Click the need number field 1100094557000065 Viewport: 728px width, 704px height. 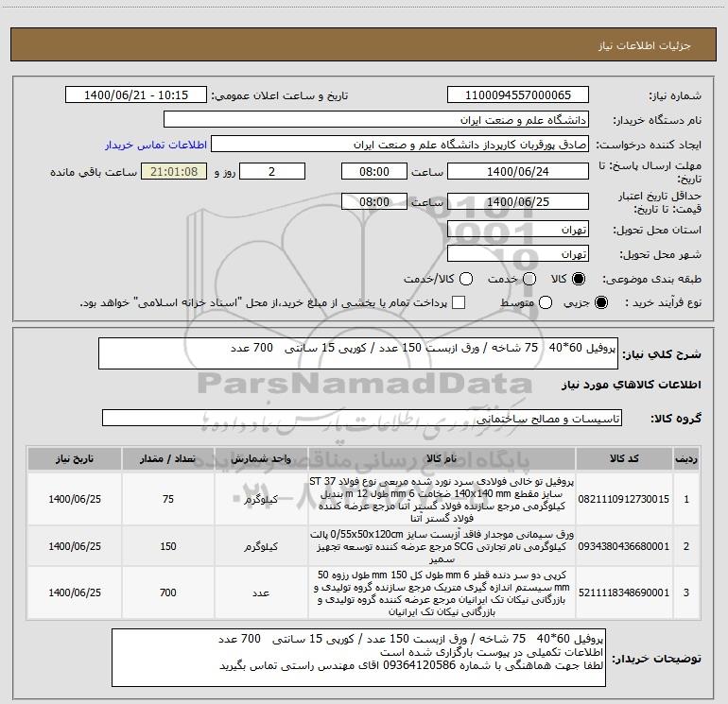518,95
